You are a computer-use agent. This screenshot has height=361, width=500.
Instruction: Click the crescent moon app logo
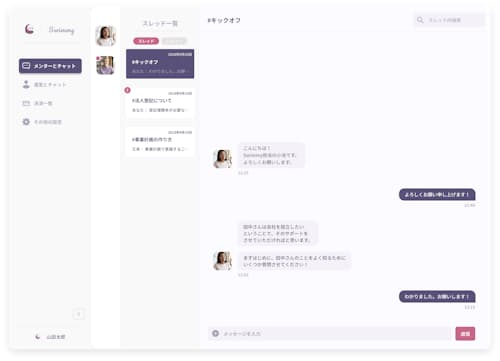(30, 29)
